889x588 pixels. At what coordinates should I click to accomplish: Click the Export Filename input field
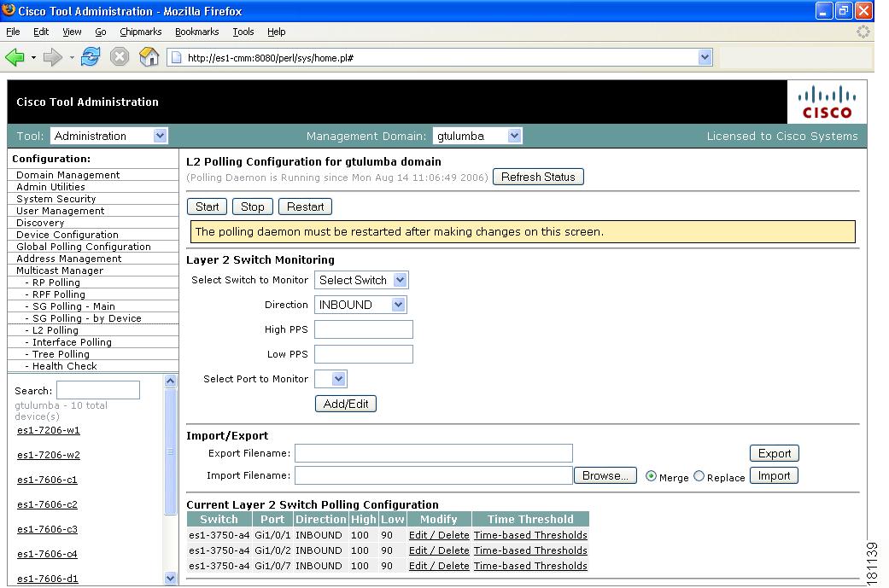pyautogui.click(x=434, y=453)
